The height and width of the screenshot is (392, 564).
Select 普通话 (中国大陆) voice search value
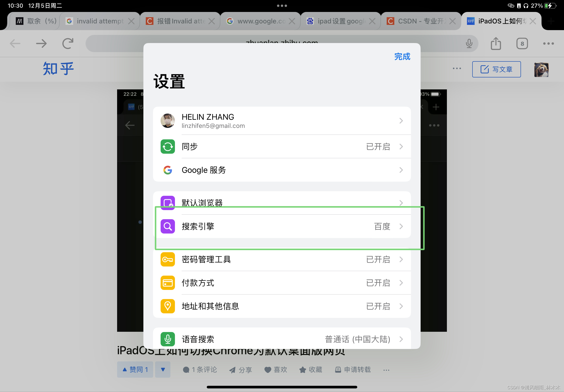358,339
